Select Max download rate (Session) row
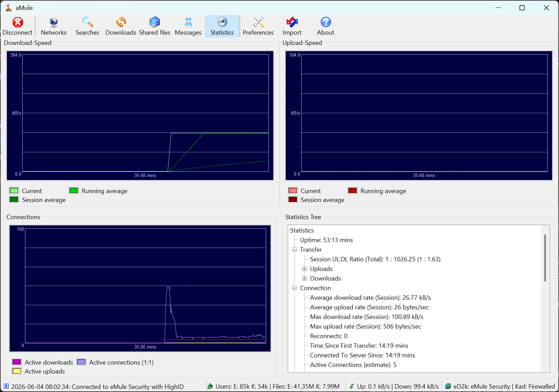The height and width of the screenshot is (392, 559). coord(366,317)
